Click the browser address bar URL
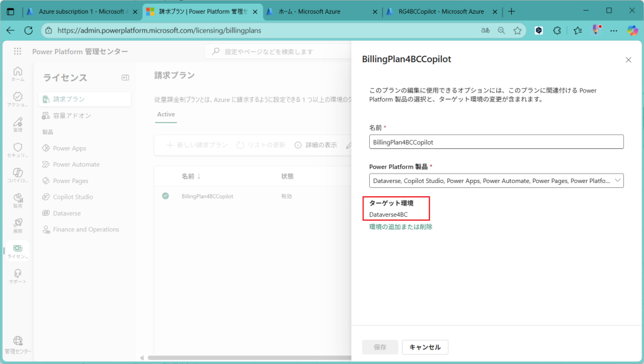Screen dimensions: 644x364 [159, 30]
